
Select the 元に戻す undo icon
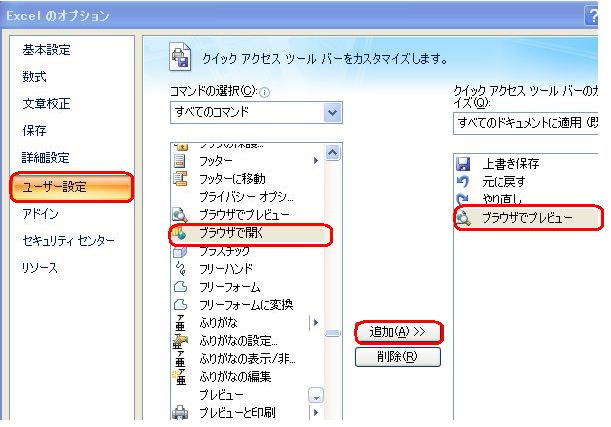463,182
